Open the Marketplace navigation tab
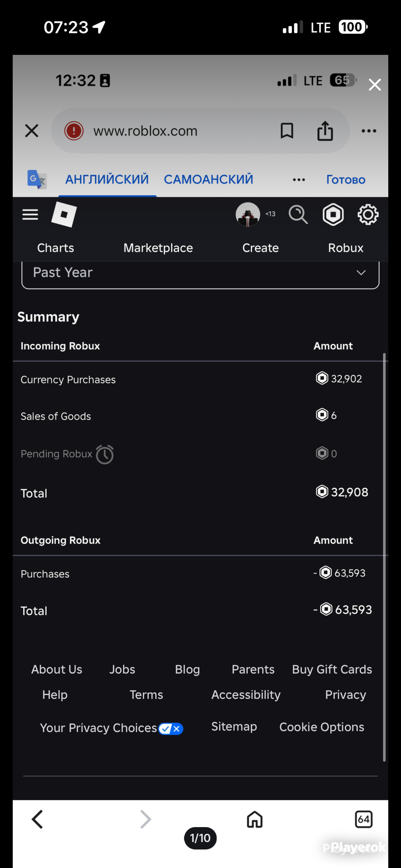Screen dimensions: 401x868 158,248
